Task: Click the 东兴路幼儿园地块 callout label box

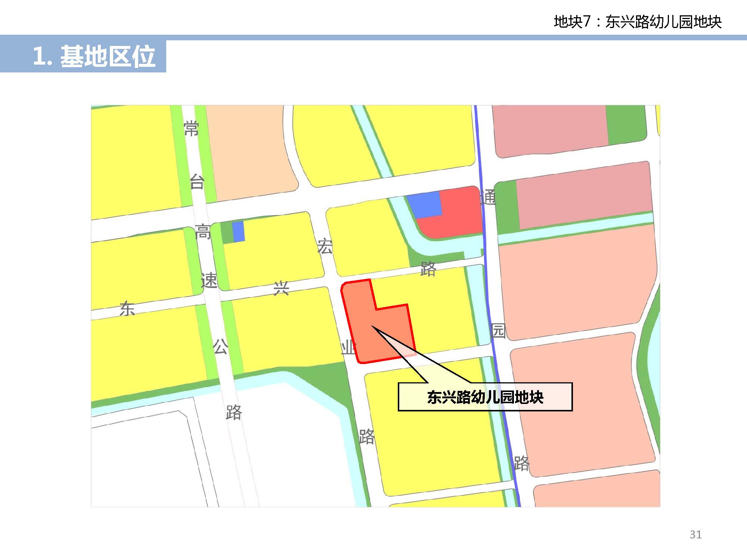Action: pyautogui.click(x=485, y=397)
